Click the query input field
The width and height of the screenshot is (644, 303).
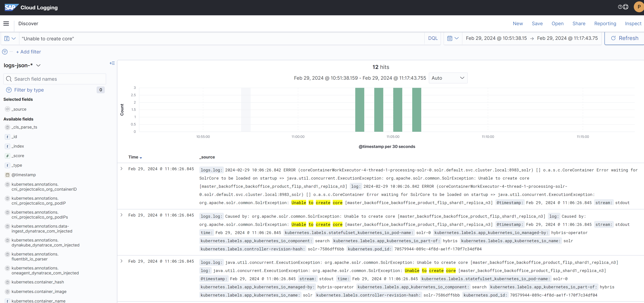coord(221,38)
